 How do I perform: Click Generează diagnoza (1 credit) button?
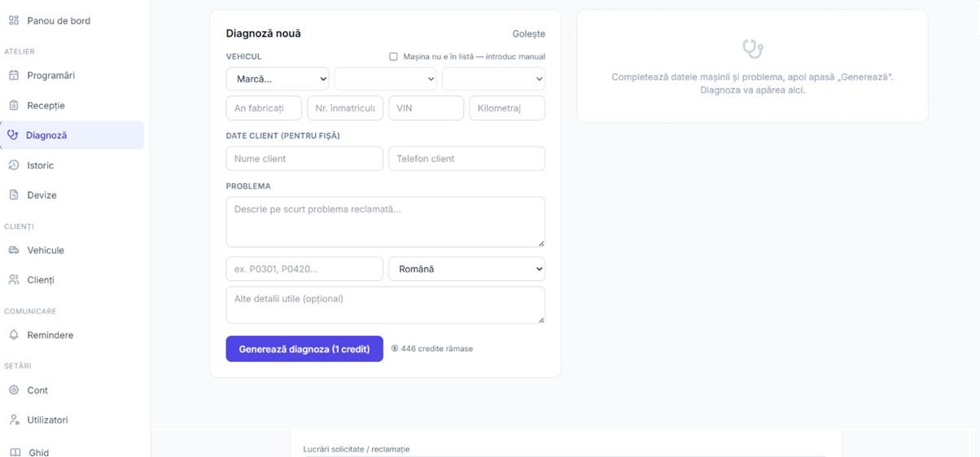pyautogui.click(x=304, y=349)
